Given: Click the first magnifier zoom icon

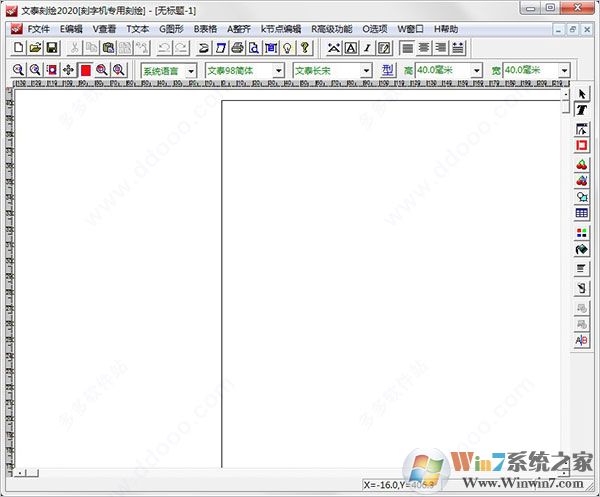Looking at the screenshot, I should [x=18, y=70].
